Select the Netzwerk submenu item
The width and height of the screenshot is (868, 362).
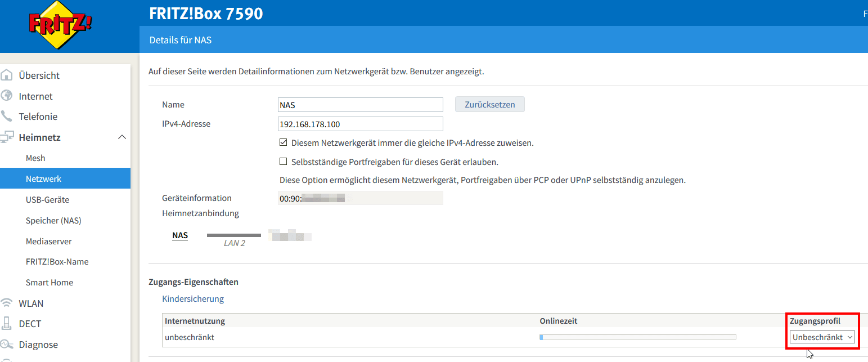65,179
